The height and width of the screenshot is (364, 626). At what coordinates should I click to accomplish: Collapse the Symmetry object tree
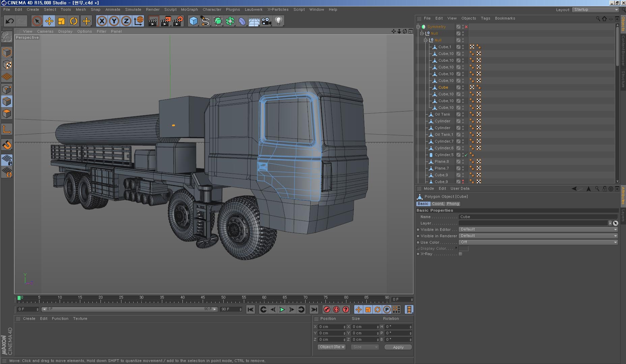click(x=418, y=27)
